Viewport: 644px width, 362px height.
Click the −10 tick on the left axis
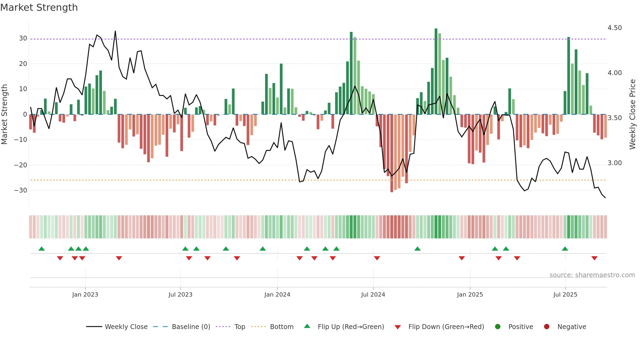click(x=21, y=140)
